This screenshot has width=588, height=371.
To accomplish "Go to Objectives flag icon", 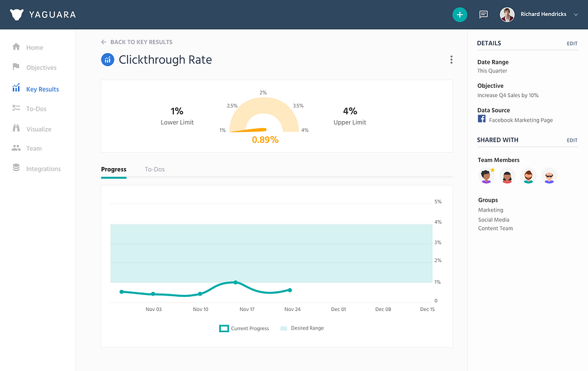I will pos(15,67).
